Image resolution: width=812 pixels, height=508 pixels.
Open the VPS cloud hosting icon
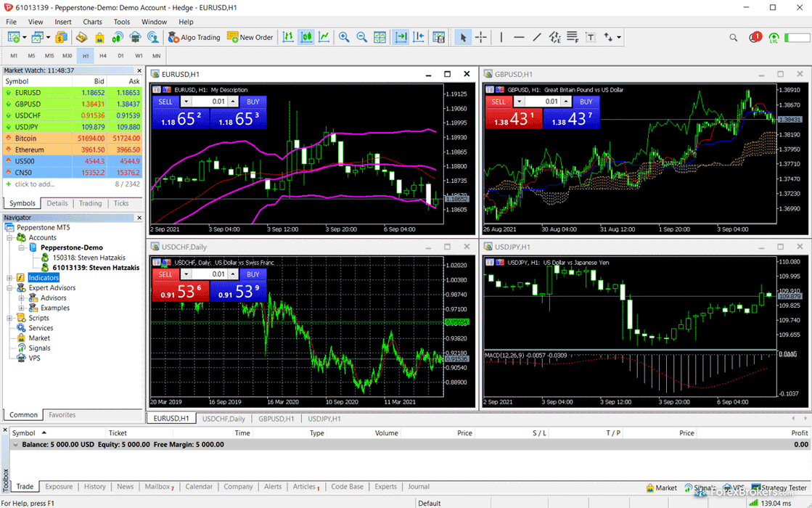coord(135,37)
